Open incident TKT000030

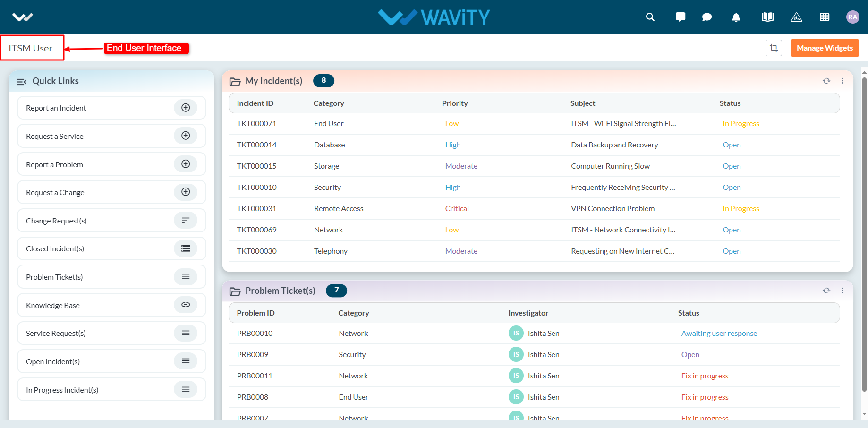point(257,251)
